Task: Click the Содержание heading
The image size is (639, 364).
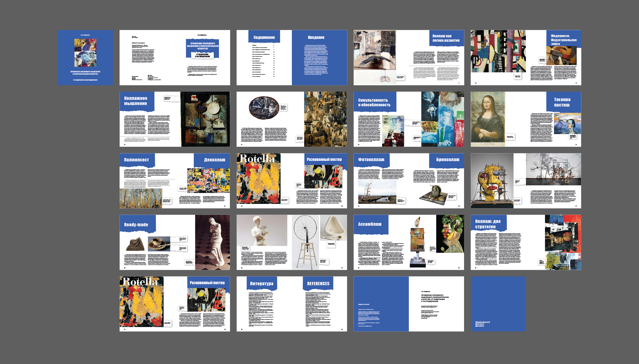Action: point(264,37)
